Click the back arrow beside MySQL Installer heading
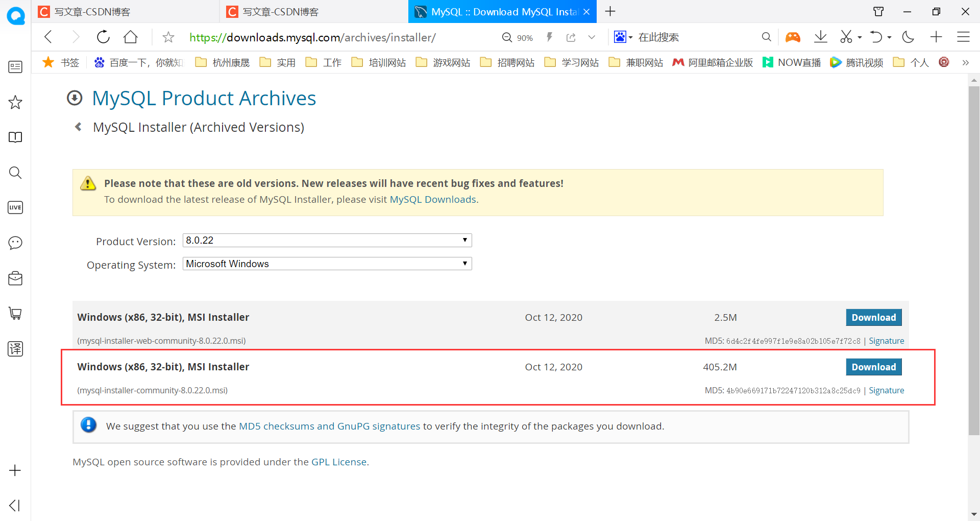This screenshot has width=980, height=521. click(x=78, y=127)
